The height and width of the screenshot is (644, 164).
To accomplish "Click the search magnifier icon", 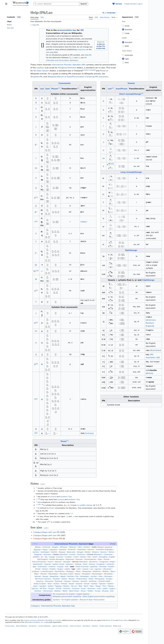I will 35,4.
